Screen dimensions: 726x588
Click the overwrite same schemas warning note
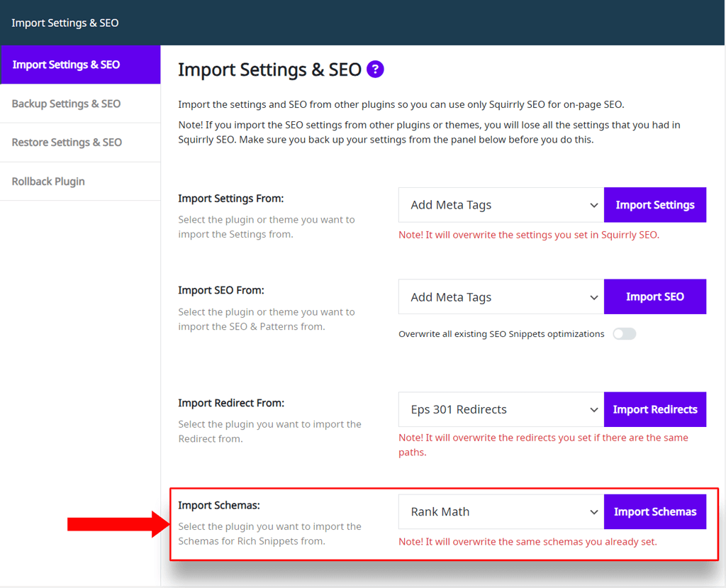click(527, 542)
